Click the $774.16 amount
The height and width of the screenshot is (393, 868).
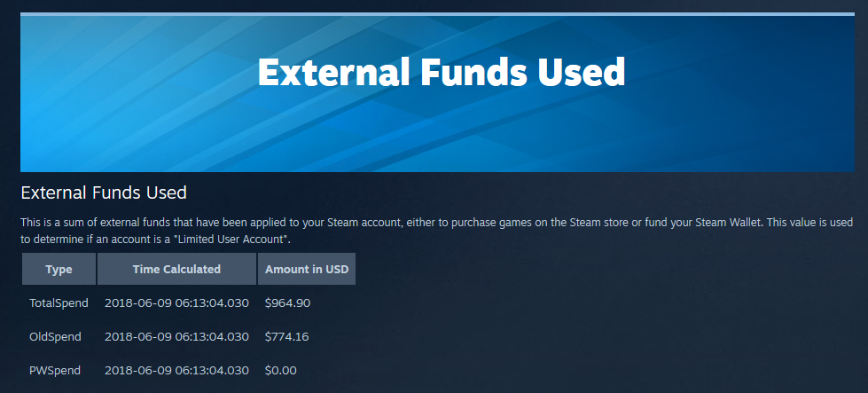(287, 337)
